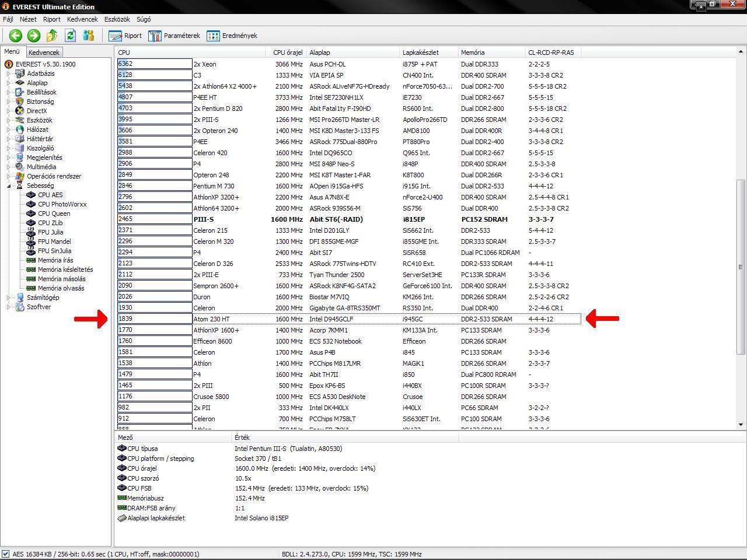Click the Mező column header
Viewport: 747px width, 560px height.
click(173, 437)
